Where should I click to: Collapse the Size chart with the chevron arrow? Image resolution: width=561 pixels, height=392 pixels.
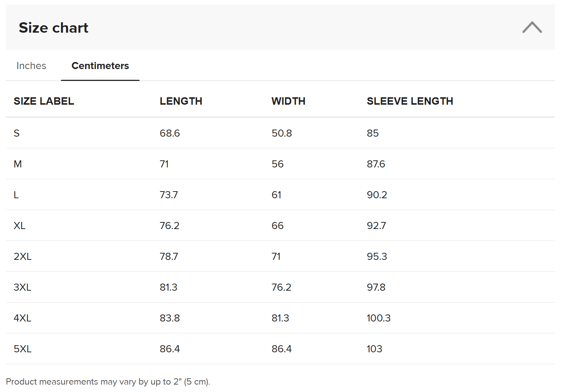(x=532, y=27)
